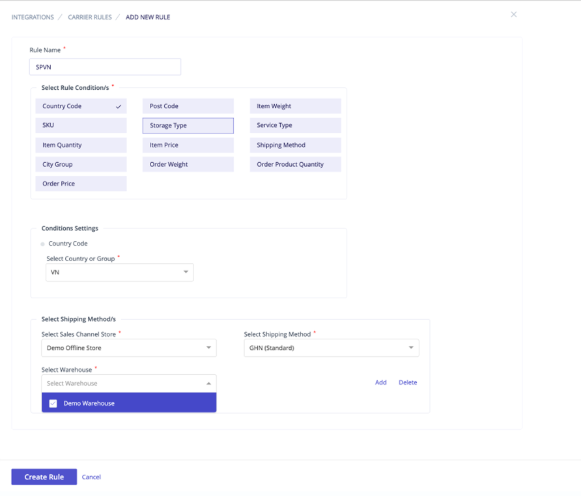Click the Create Rule button
This screenshot has height=497, width=581.
point(44,477)
